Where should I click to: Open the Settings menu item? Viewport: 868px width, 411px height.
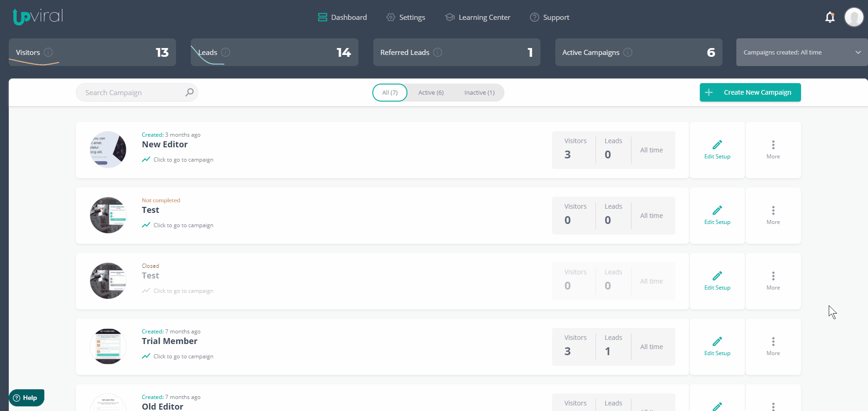[x=406, y=17]
